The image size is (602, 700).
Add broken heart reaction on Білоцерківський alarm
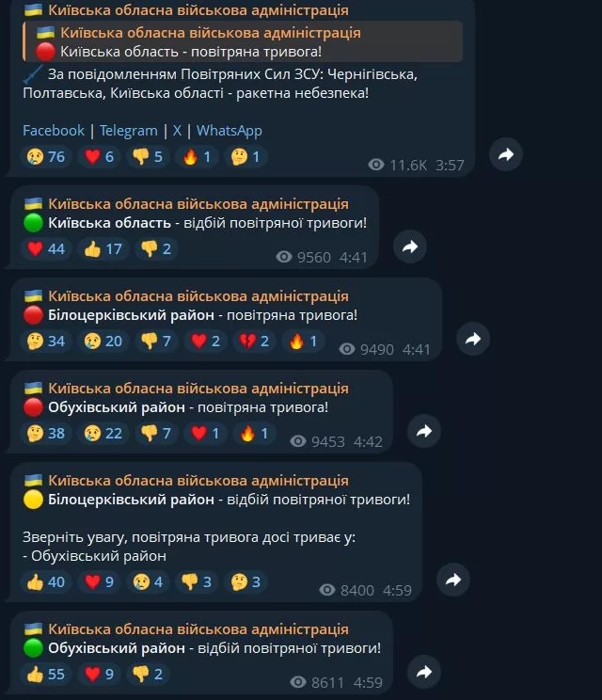(254, 342)
